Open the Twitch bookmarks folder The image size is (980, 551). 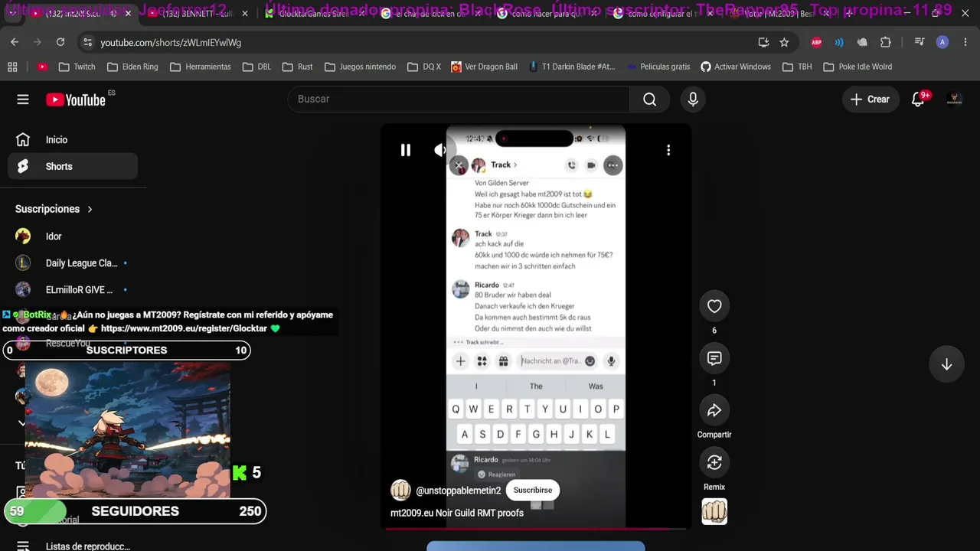coord(77,67)
